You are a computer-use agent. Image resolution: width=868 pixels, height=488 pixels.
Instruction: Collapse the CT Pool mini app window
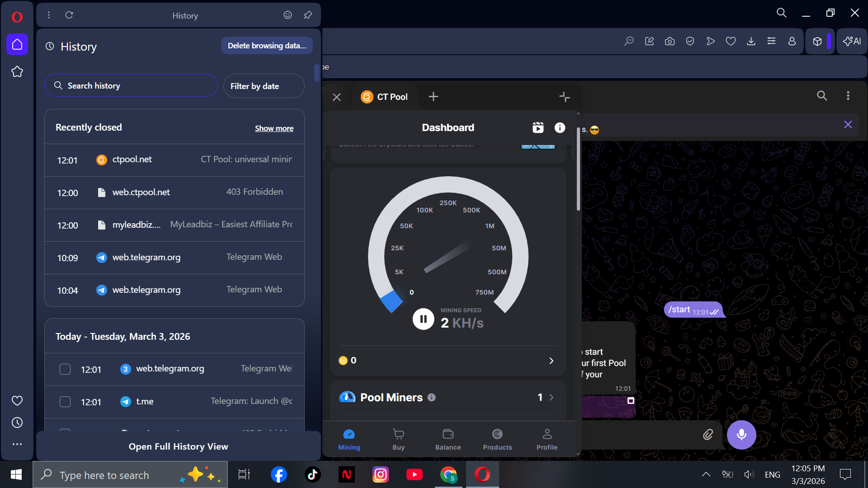point(565,97)
